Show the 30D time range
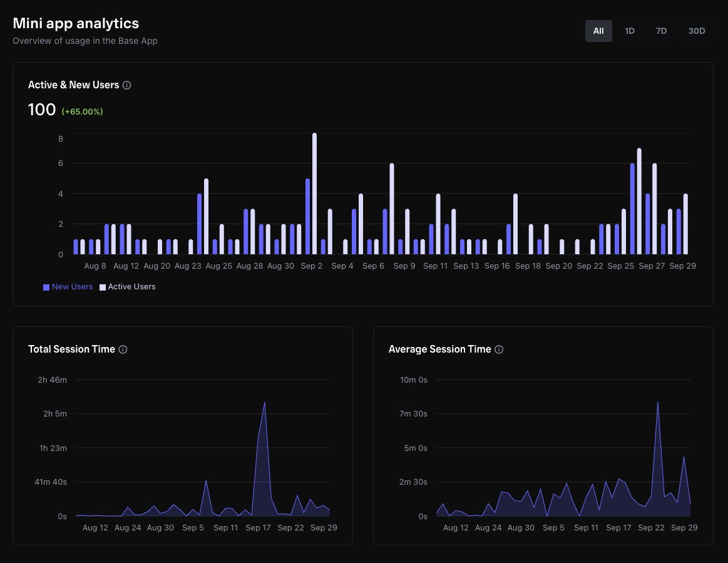 [x=697, y=31]
